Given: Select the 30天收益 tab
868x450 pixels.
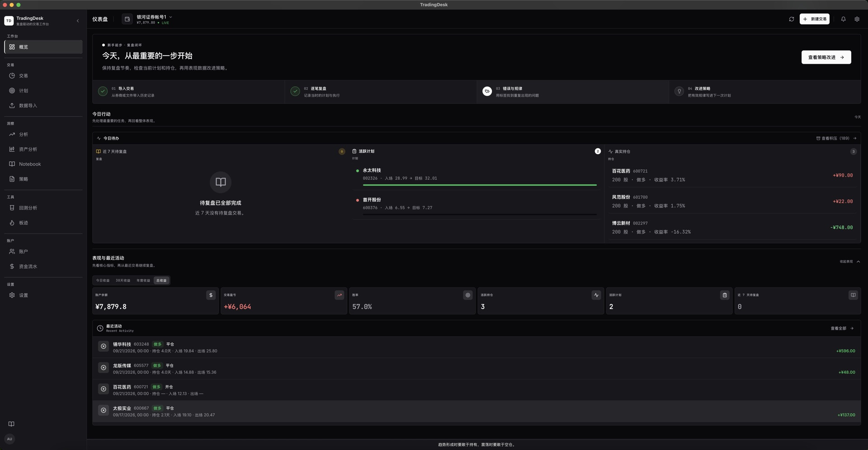Looking at the screenshot, I should coord(123,281).
